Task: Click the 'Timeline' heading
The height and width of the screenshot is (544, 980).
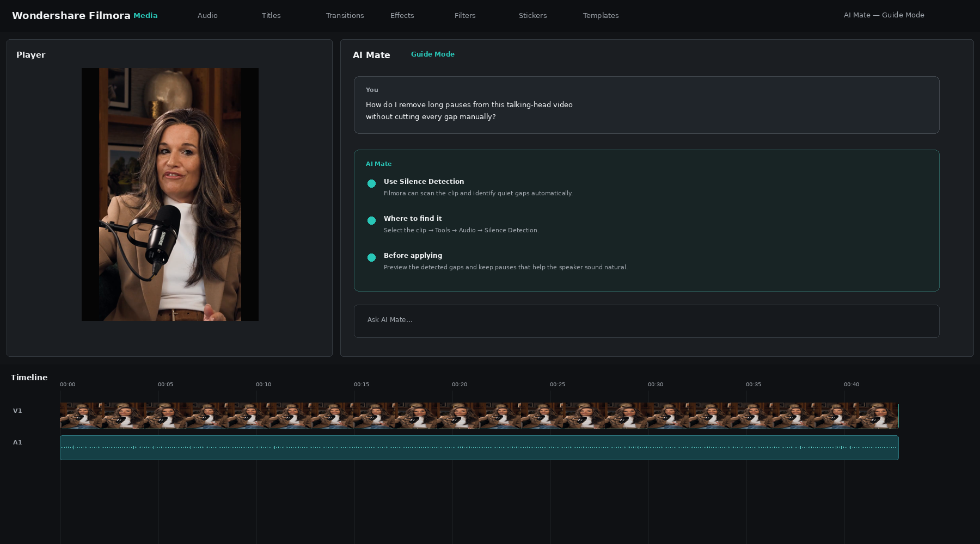Action: (x=29, y=378)
